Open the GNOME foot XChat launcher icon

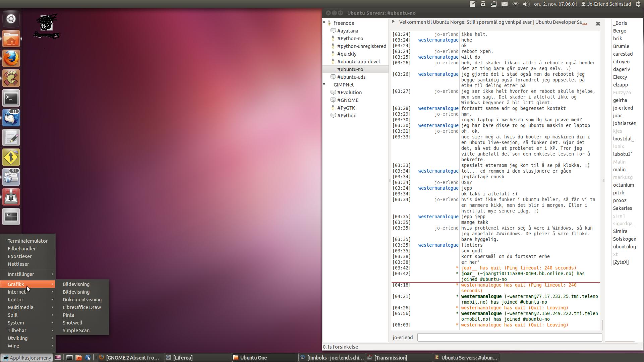[x=11, y=78]
